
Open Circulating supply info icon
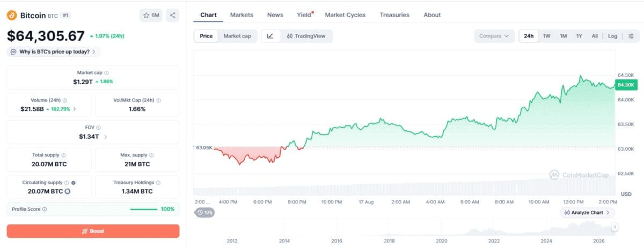click(x=67, y=182)
